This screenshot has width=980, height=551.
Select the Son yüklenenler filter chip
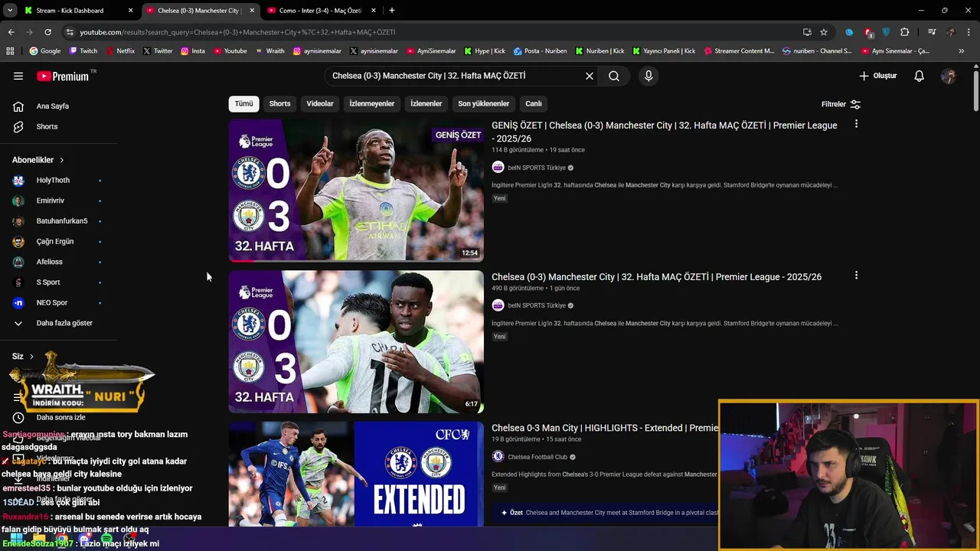click(483, 103)
